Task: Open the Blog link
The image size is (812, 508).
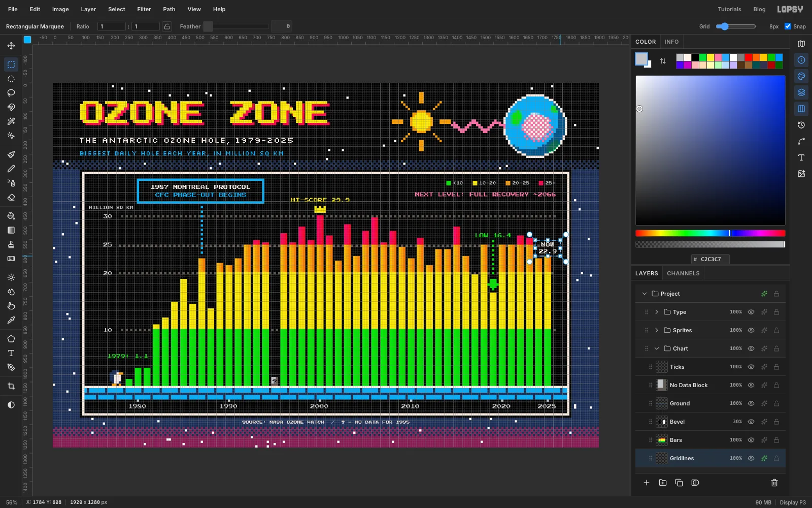Action: [x=759, y=9]
